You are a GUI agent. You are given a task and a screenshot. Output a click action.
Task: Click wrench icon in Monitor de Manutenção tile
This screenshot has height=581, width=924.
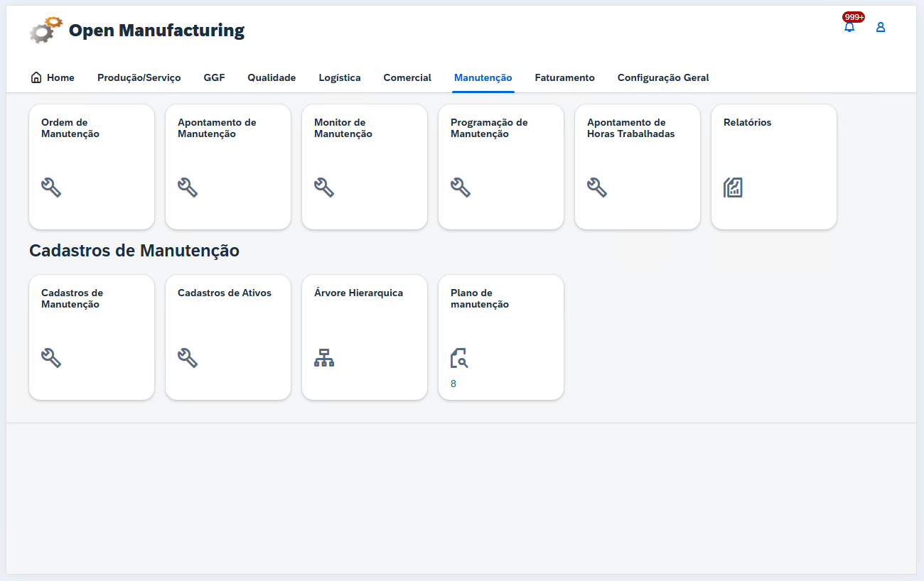(x=324, y=188)
